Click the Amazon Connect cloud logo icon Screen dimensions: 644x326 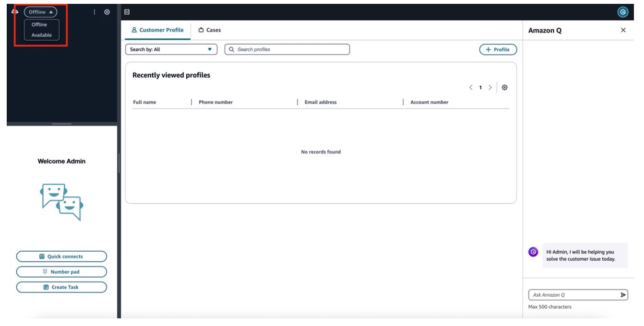[x=14, y=12]
